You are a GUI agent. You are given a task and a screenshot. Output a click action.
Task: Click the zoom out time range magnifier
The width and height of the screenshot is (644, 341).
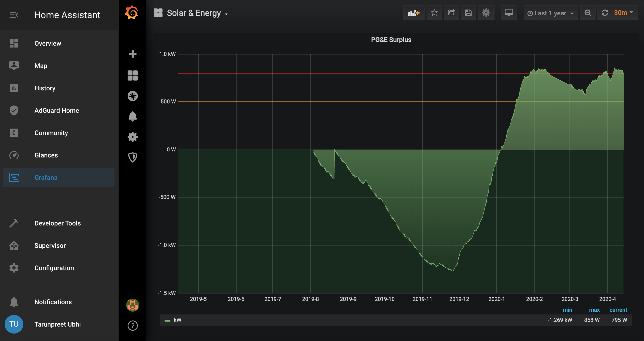tap(588, 13)
